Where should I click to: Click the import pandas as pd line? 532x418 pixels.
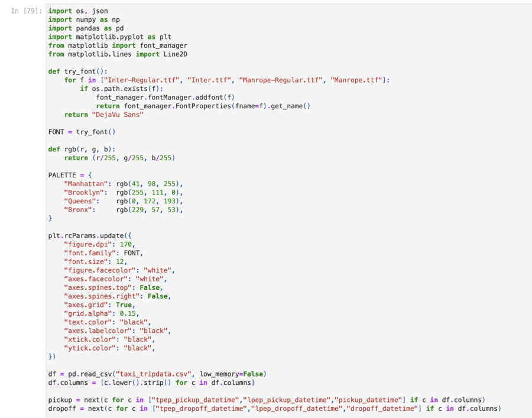(x=78, y=28)
